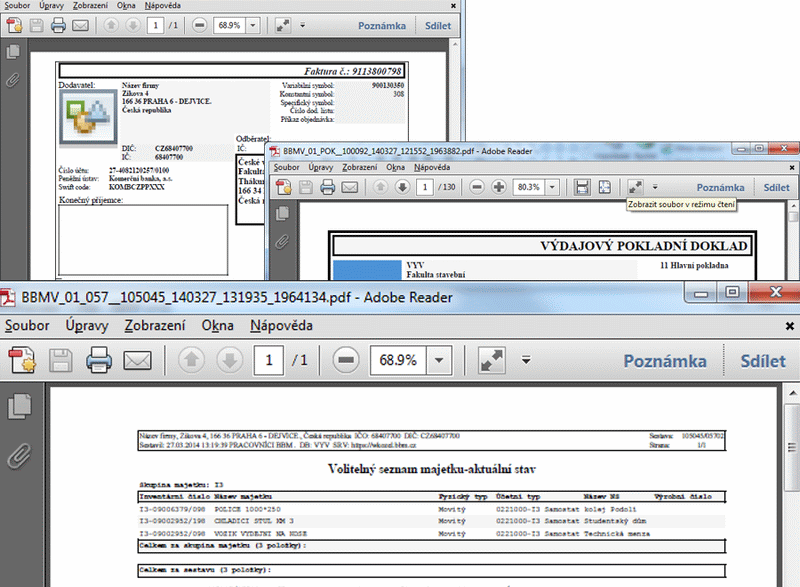Open toolbar options arrow in POK window
The width and height of the screenshot is (800, 587).
[x=655, y=187]
